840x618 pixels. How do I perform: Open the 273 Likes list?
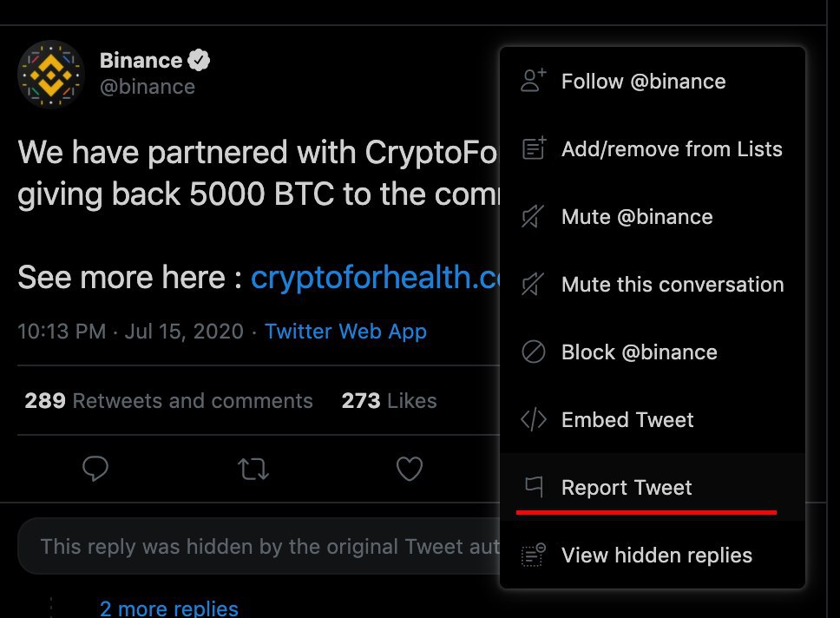[x=390, y=401]
